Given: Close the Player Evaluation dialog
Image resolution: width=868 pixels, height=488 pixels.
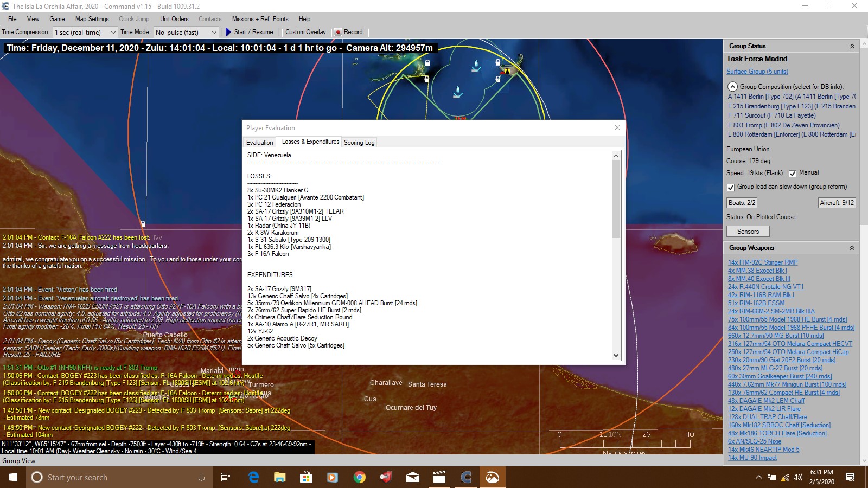Looking at the screenshot, I should (x=617, y=127).
